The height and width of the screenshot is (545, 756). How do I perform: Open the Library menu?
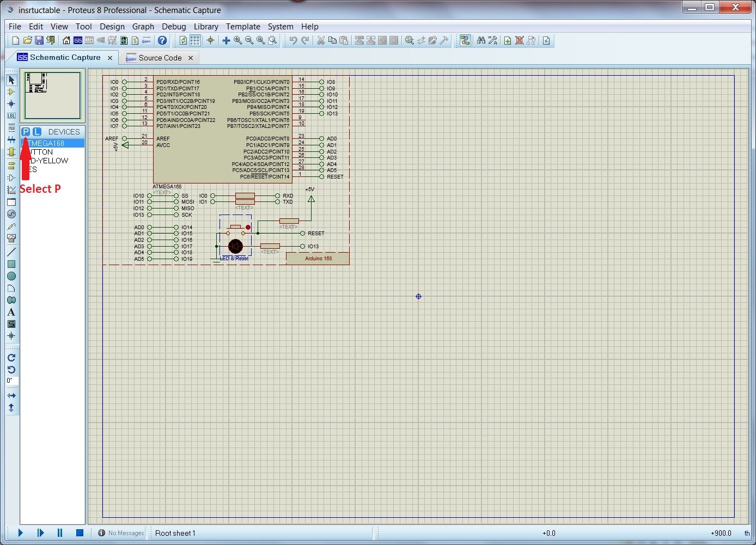(x=206, y=26)
